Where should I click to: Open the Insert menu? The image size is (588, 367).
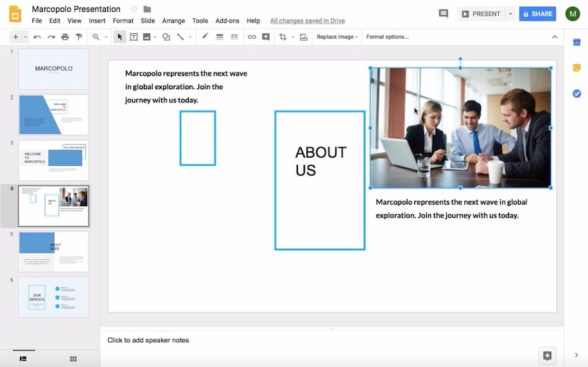click(97, 21)
